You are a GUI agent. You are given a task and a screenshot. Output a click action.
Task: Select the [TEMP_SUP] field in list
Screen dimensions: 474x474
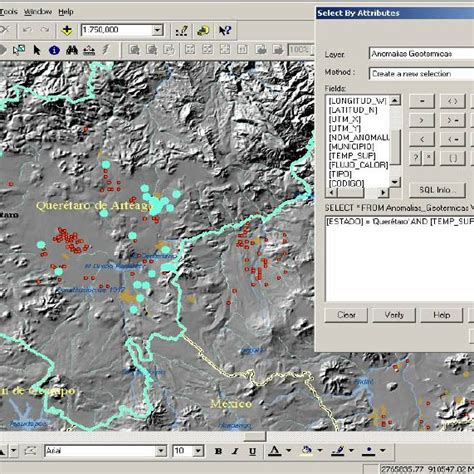[352, 156]
